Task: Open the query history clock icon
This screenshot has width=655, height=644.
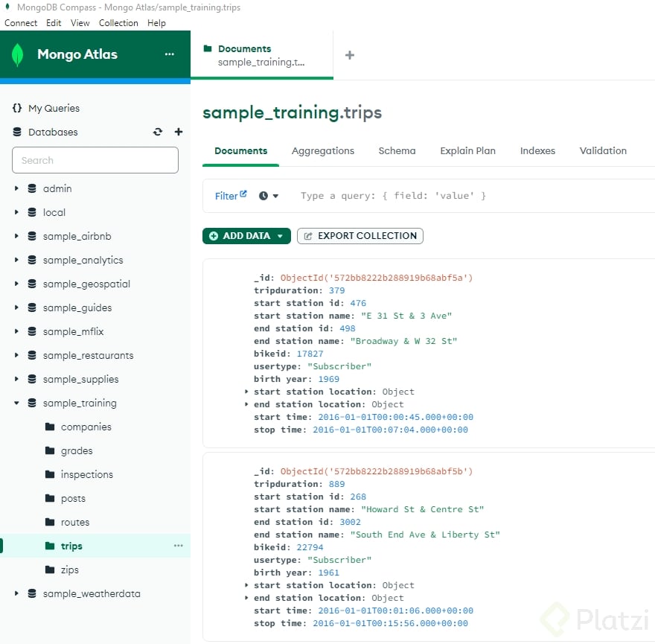Action: 264,196
